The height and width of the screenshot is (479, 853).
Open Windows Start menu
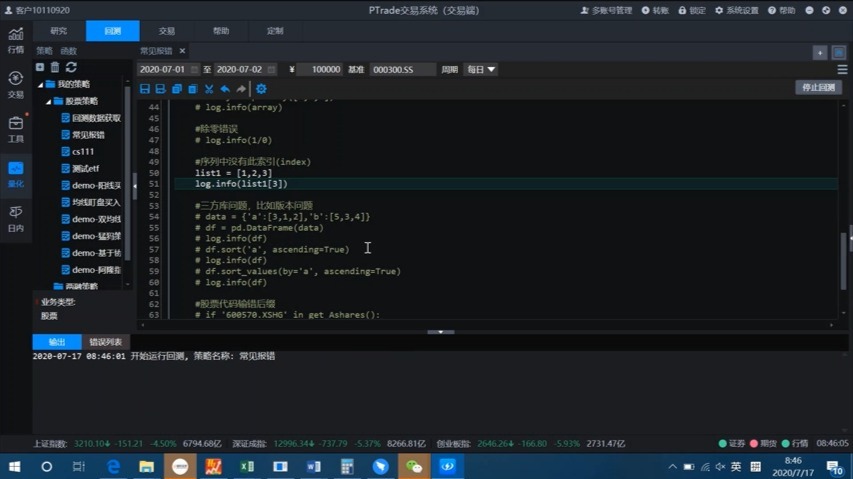pos(15,466)
